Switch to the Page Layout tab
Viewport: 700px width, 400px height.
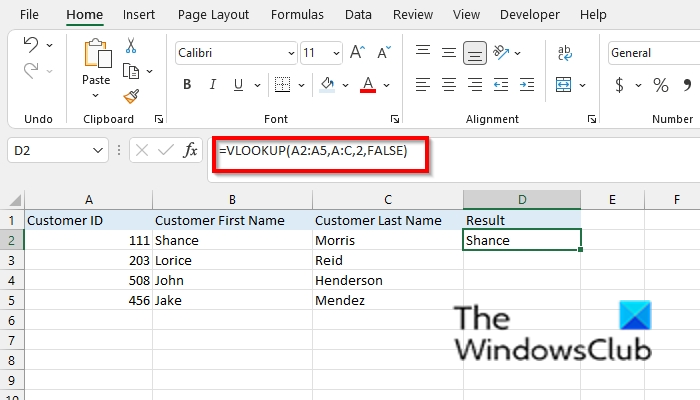[213, 15]
